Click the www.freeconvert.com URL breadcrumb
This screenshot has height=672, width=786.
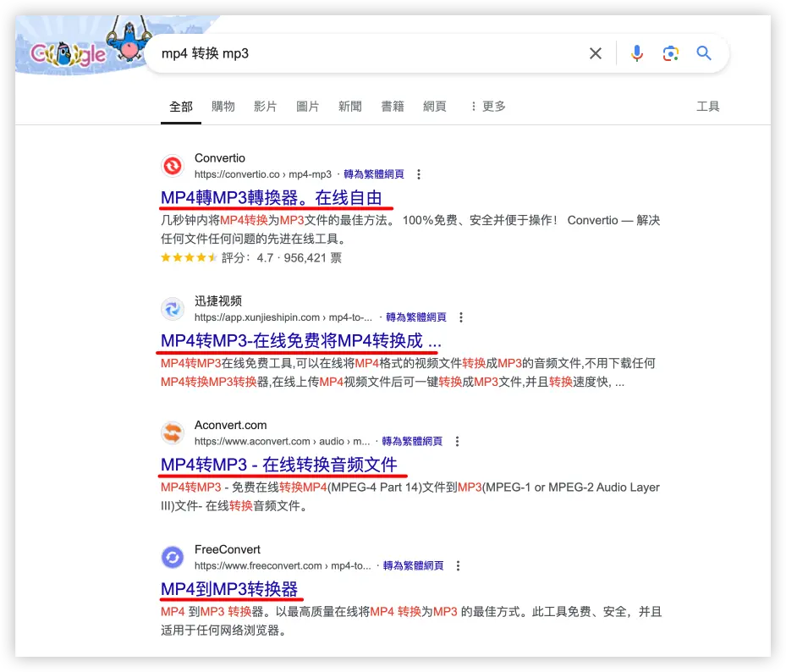pos(283,566)
